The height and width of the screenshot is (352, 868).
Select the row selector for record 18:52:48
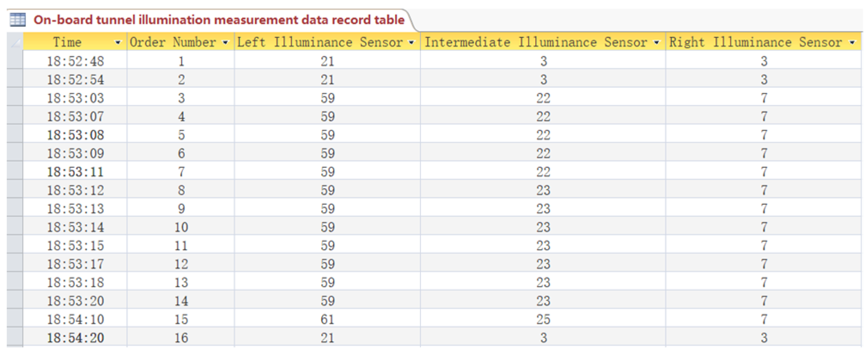click(15, 61)
